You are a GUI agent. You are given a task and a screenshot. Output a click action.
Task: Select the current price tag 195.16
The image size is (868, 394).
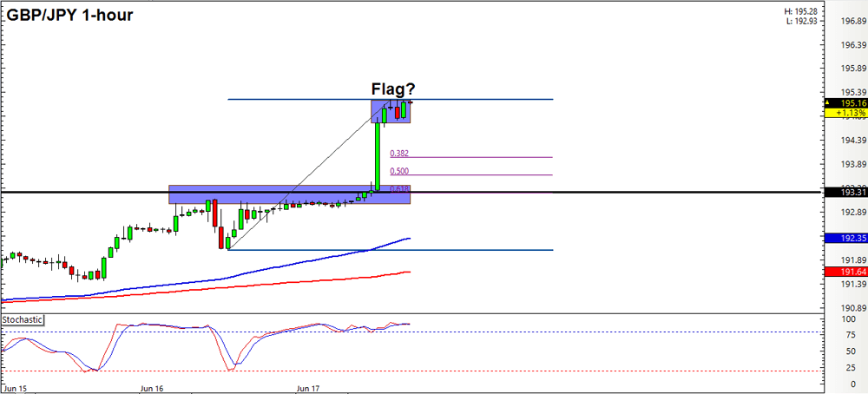[x=845, y=103]
